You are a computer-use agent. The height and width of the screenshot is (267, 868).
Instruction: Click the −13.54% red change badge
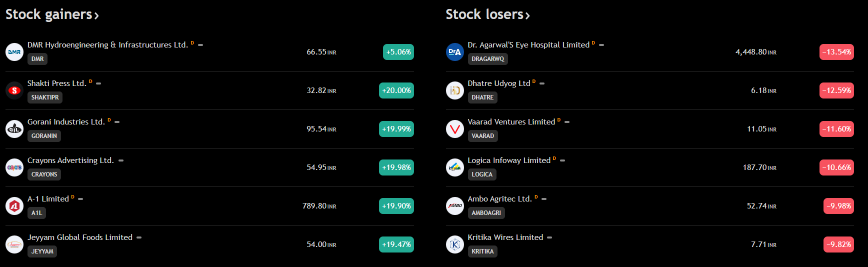click(x=836, y=52)
